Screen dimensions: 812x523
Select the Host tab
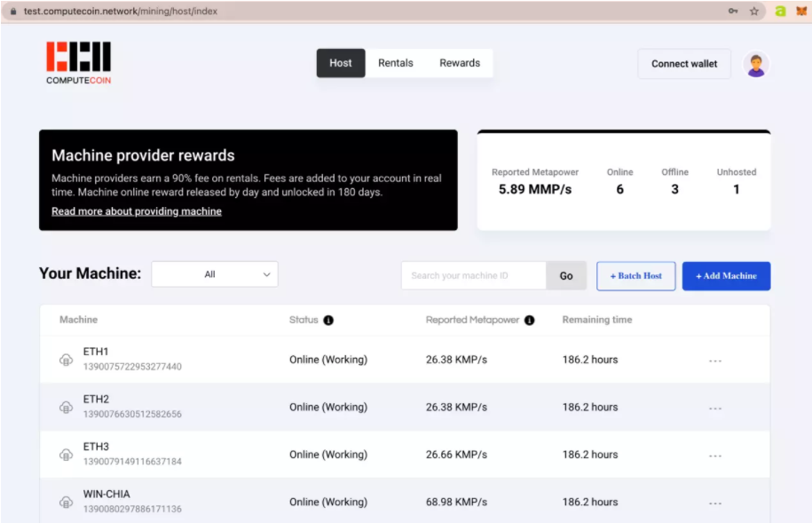341,63
